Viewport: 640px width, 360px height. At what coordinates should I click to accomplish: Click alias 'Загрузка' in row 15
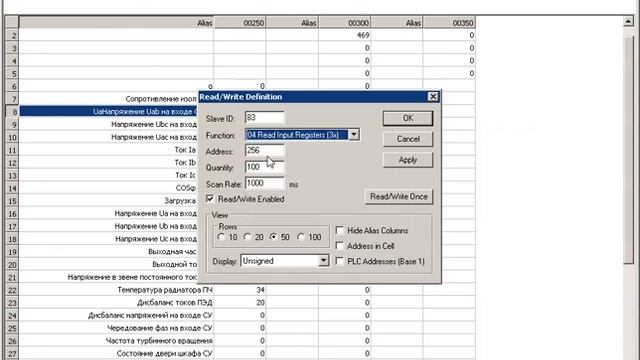[x=180, y=201]
